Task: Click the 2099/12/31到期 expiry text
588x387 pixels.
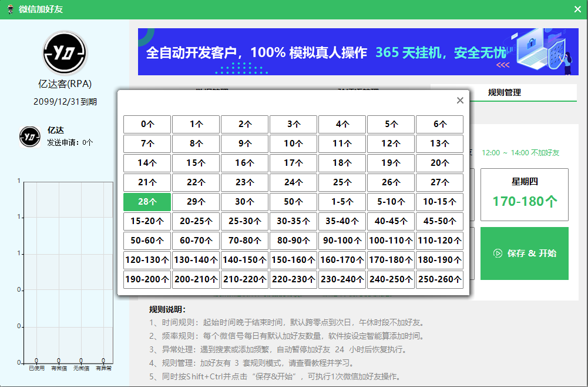Action: [x=65, y=102]
